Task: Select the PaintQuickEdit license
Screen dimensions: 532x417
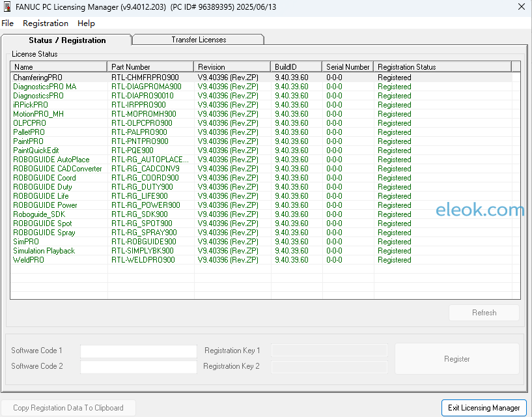Action: 261,151
